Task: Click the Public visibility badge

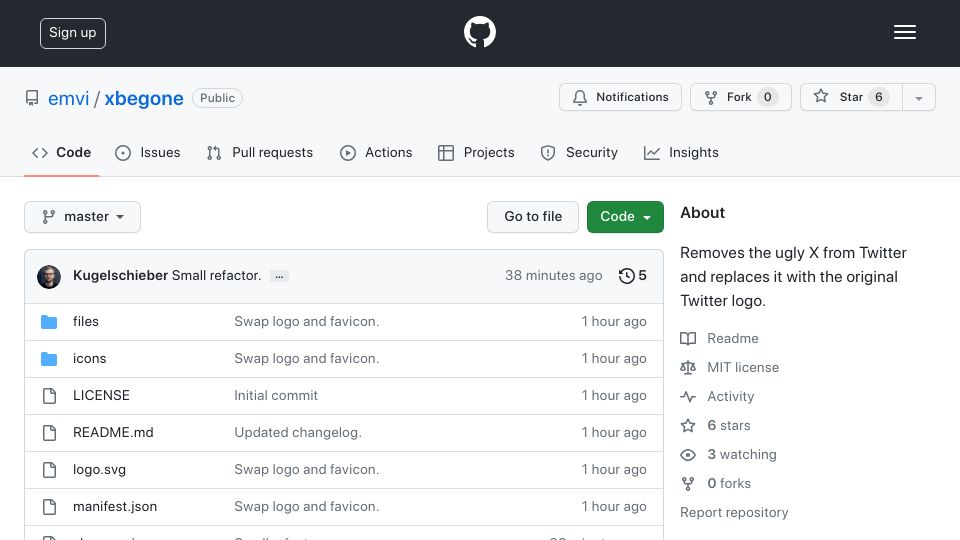Action: tap(217, 98)
